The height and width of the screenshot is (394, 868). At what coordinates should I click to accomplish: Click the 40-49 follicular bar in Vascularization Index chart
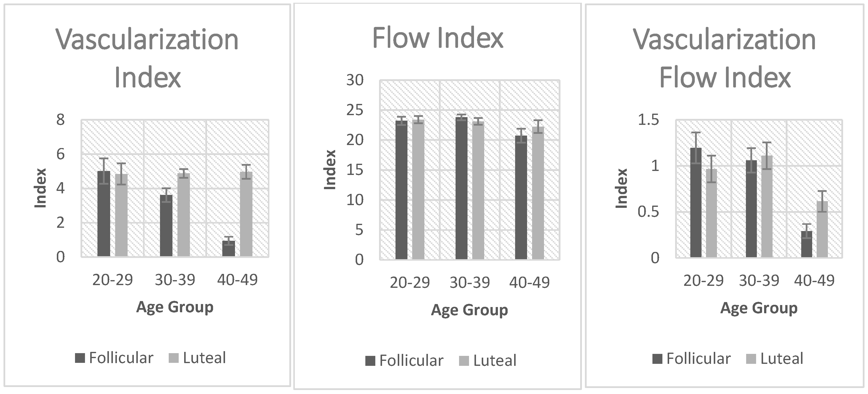(x=229, y=249)
